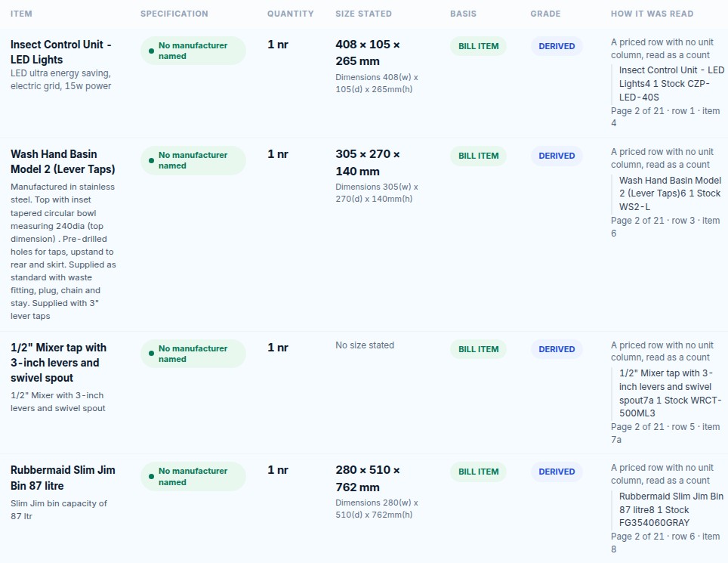Click the GRADE column header
Screen dimensions: 728x563
coord(545,14)
